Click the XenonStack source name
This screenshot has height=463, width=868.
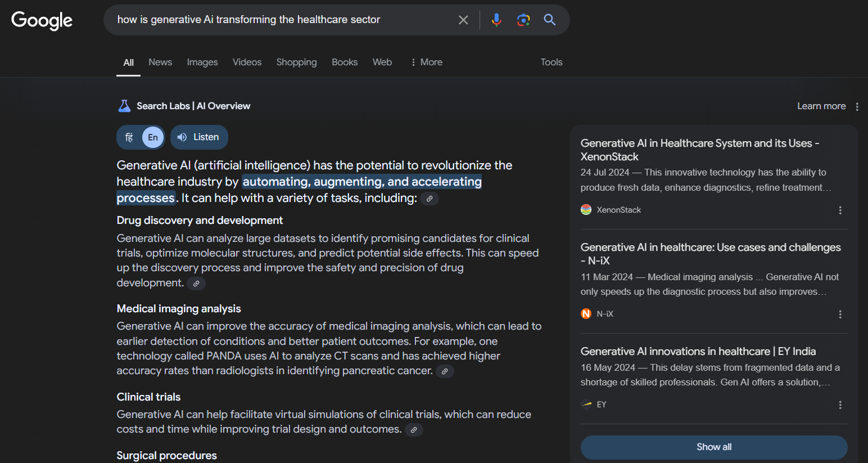coord(618,210)
